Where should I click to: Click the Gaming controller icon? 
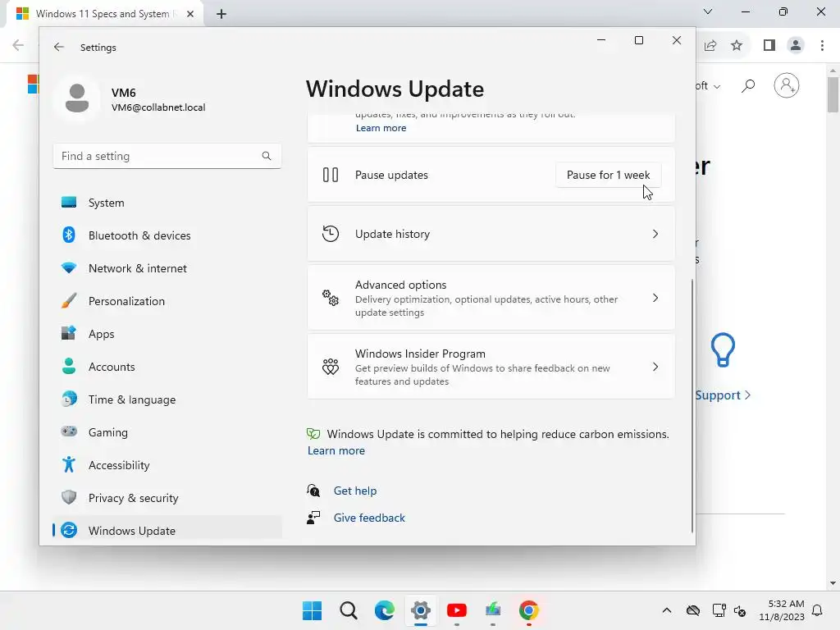(69, 431)
